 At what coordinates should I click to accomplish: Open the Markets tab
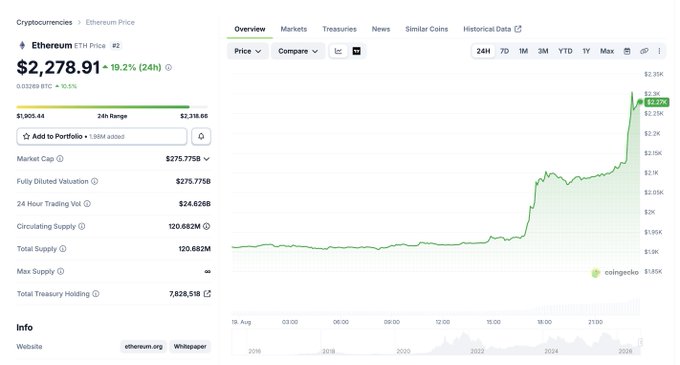pos(294,29)
